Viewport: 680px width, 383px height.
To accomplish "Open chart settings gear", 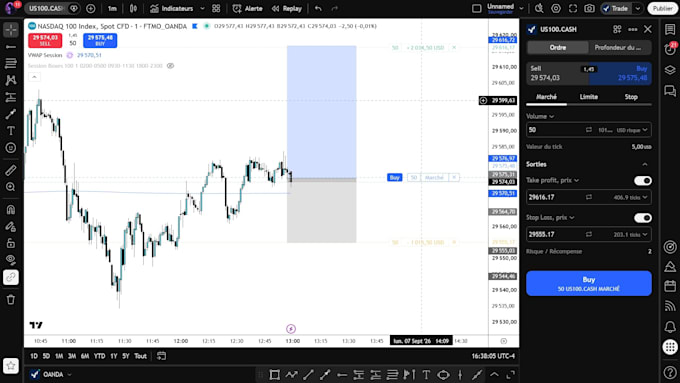I will (556, 8).
